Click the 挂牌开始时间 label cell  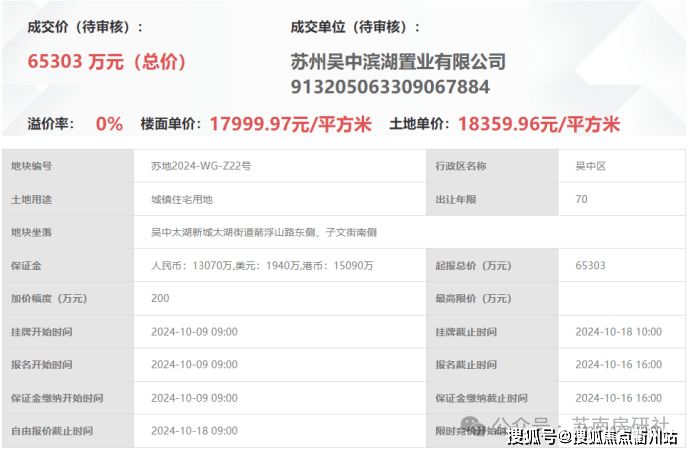click(x=68, y=332)
